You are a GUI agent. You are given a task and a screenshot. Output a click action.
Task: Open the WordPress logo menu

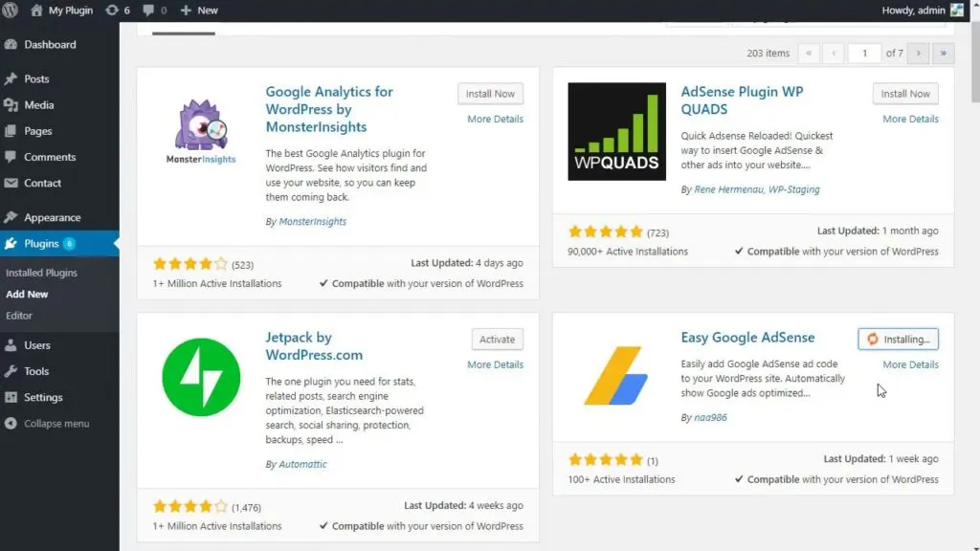pyautogui.click(x=10, y=11)
